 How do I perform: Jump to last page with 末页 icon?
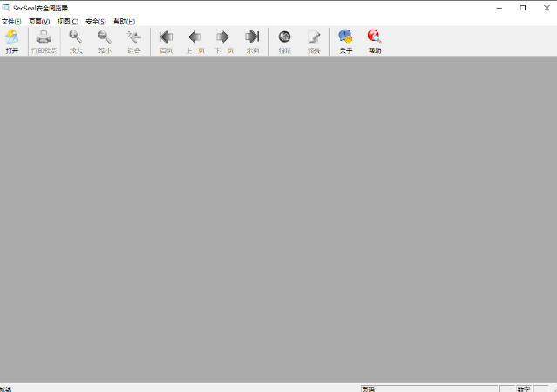tap(252, 40)
